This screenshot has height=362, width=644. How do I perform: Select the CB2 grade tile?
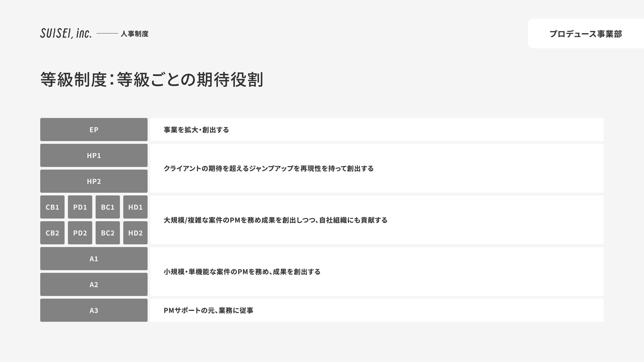52,233
